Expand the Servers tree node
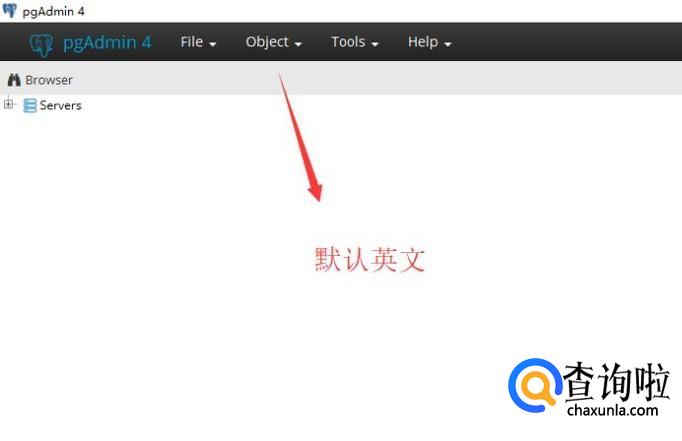The width and height of the screenshot is (682, 441). (8, 104)
